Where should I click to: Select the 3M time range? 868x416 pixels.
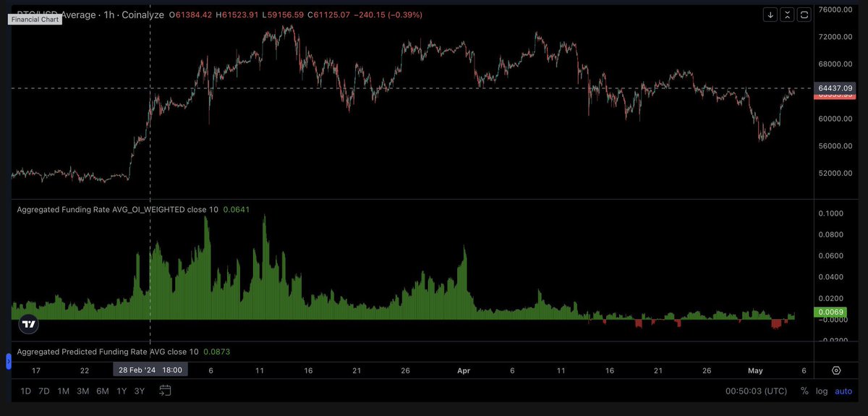[83, 391]
